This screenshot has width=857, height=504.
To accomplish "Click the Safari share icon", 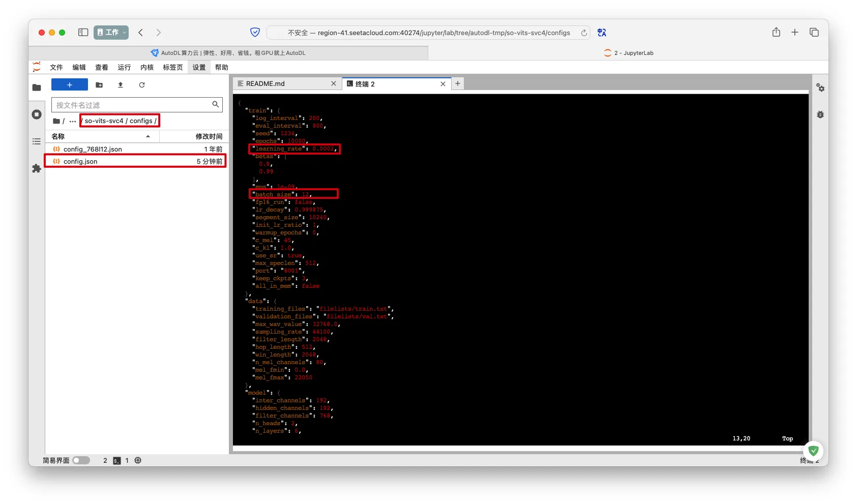I will click(776, 32).
